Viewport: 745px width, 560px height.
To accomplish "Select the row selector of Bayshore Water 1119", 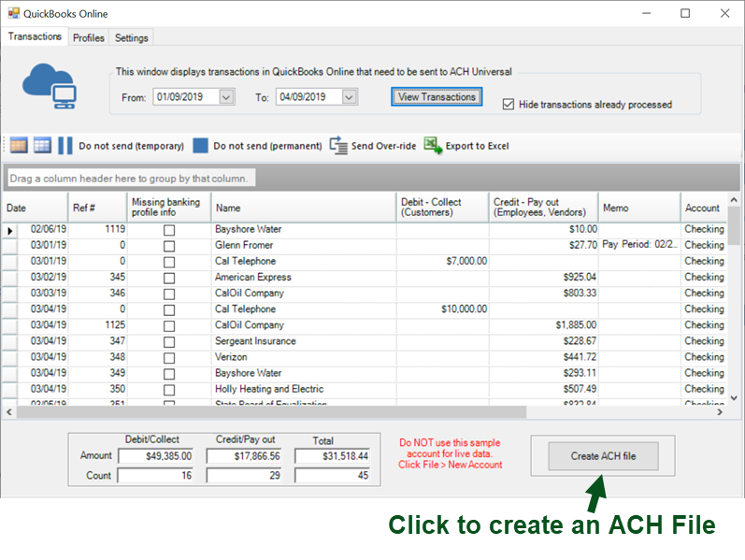I will click(x=10, y=231).
